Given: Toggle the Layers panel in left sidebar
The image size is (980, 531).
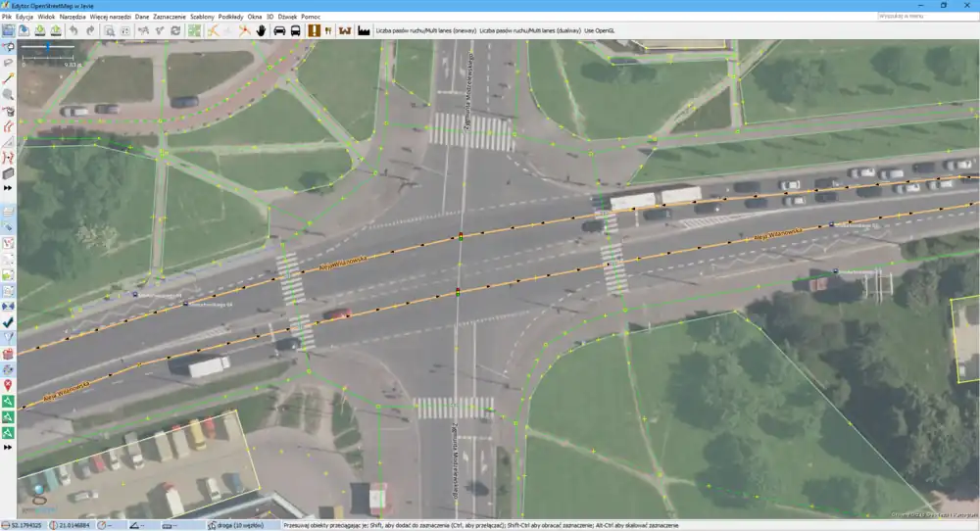Looking at the screenshot, I should [x=8, y=211].
